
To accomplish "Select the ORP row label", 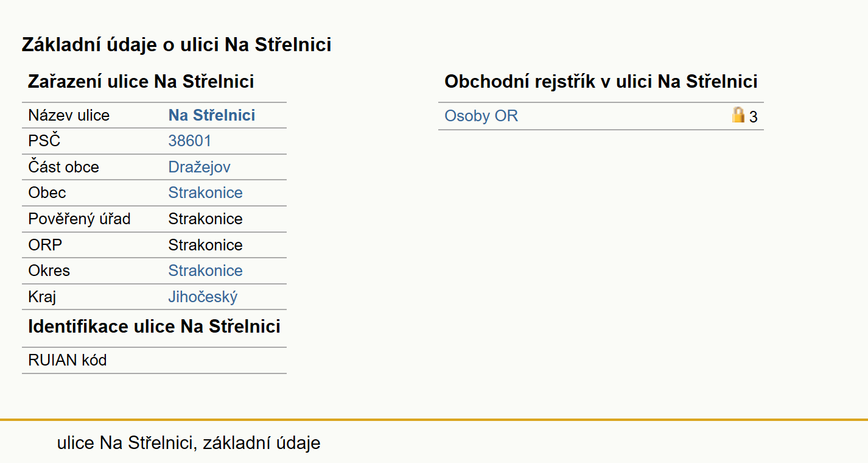I will pos(45,245).
